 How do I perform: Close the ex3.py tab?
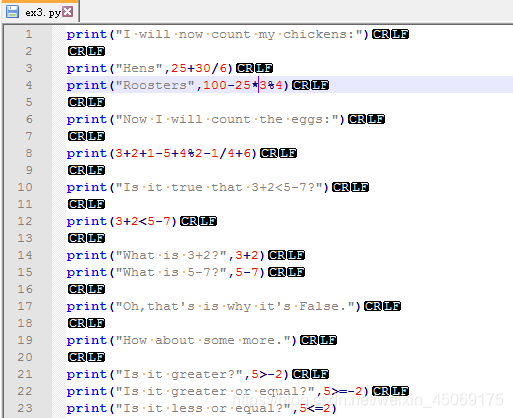(x=68, y=12)
